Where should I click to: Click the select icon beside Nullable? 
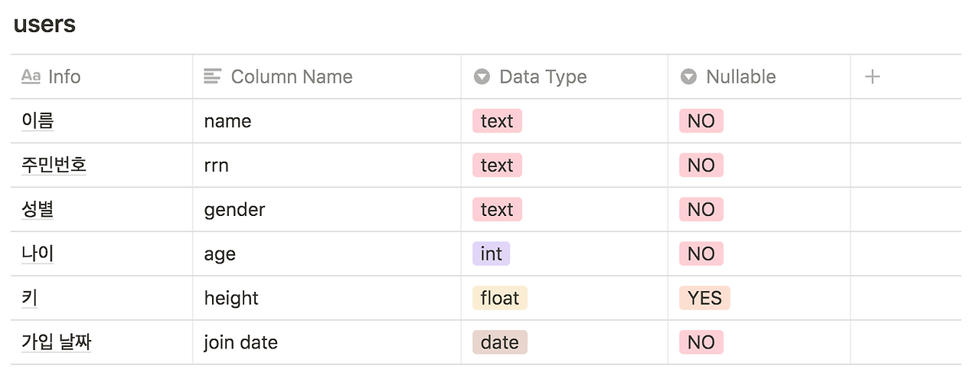click(x=688, y=77)
